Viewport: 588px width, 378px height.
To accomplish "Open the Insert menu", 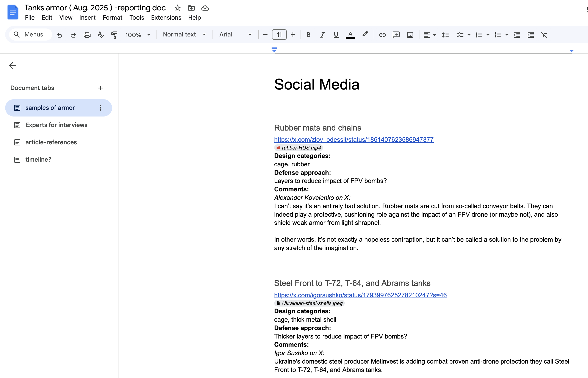I will point(87,18).
